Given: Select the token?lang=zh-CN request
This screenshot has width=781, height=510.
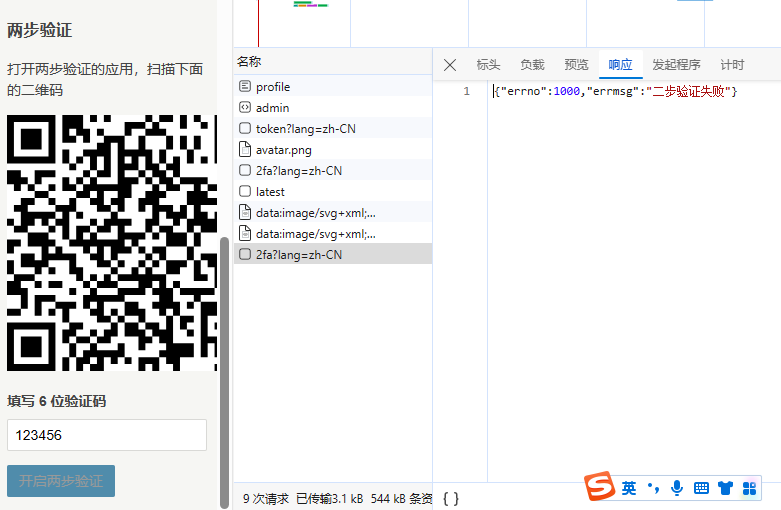Looking at the screenshot, I should click(x=333, y=128).
